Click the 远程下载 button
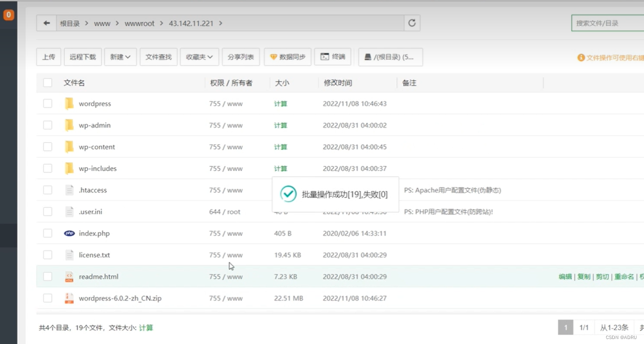 [x=83, y=57]
